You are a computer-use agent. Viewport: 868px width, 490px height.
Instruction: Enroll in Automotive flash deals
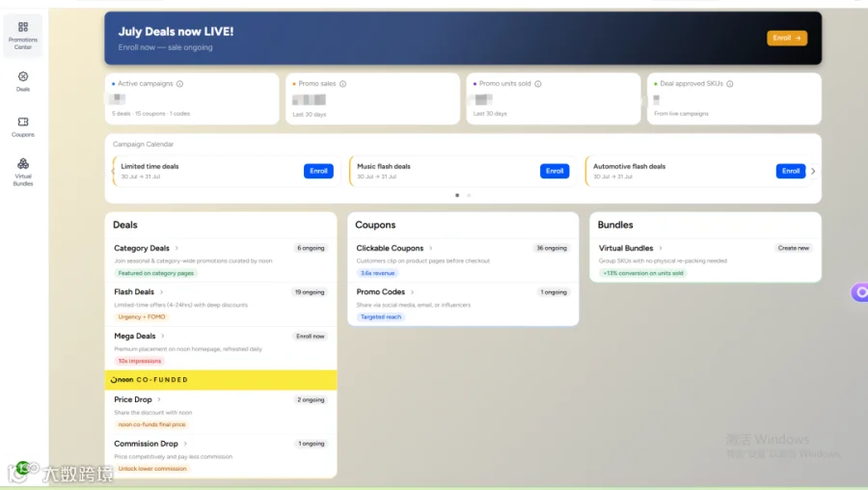tap(791, 171)
